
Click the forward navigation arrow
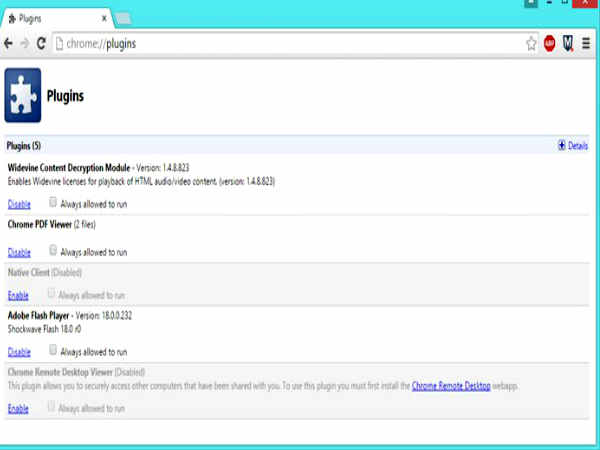25,44
